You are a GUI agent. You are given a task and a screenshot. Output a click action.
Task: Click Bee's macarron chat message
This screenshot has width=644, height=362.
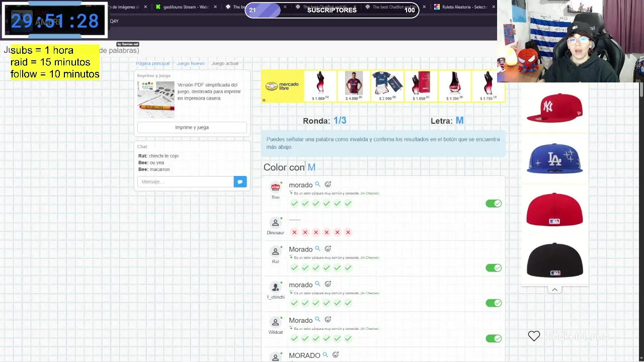point(154,169)
